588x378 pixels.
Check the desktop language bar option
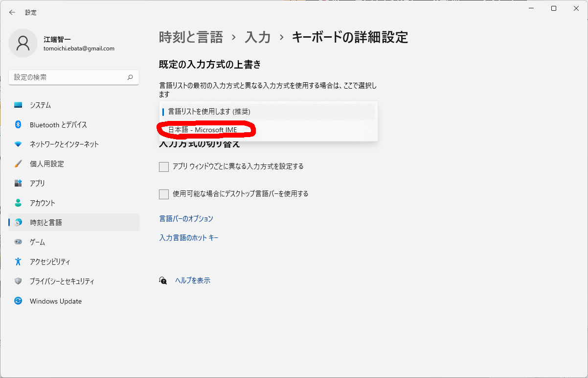pyautogui.click(x=164, y=194)
